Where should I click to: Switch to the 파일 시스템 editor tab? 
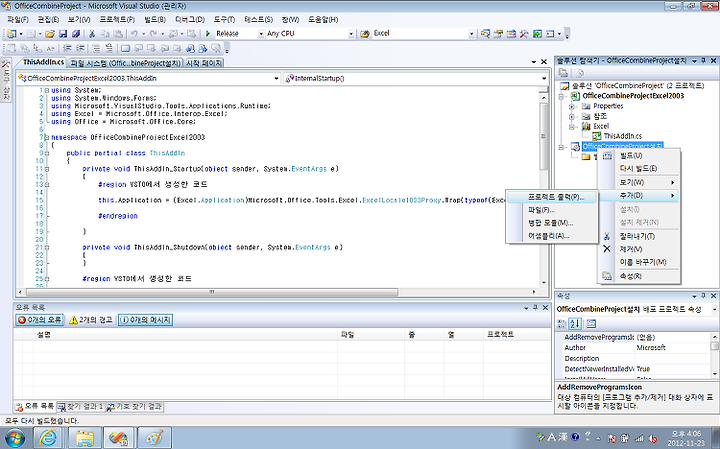pos(125,63)
